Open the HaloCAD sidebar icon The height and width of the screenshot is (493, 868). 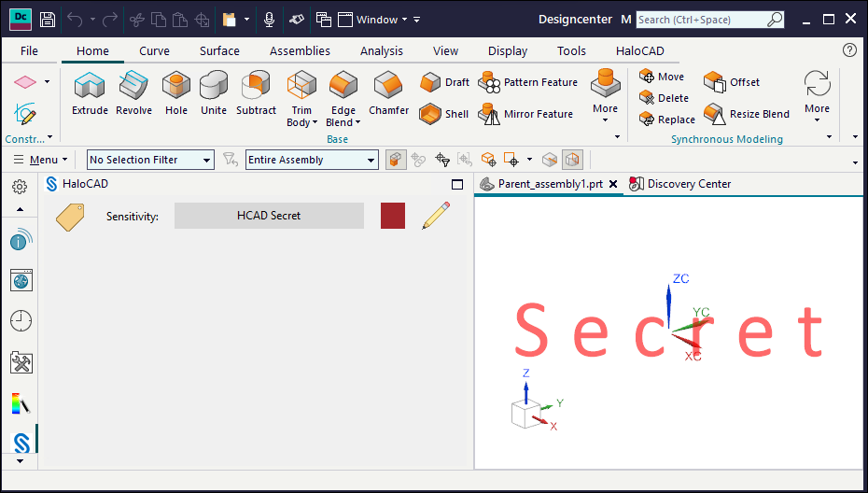(21, 443)
